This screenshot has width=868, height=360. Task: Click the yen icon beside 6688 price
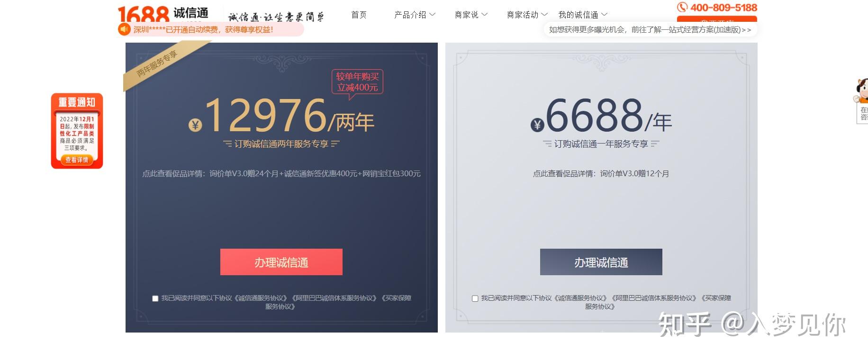pos(537,125)
